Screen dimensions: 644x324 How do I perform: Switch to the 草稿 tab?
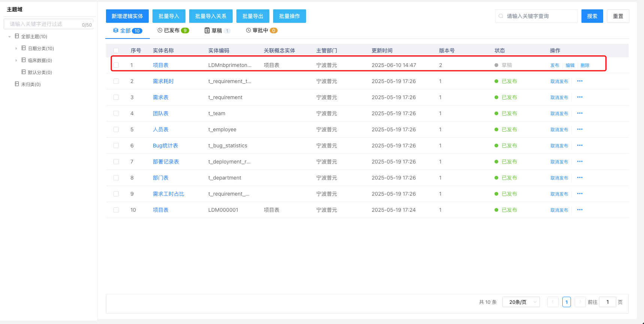(x=217, y=31)
